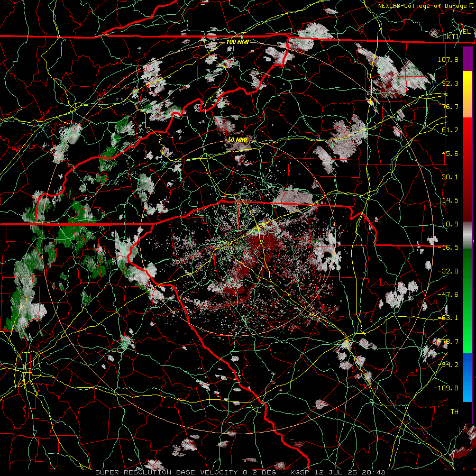Image resolution: width=476 pixels, height=476 pixels.
Task: Click the 14.5 scale value
Action: point(450,200)
